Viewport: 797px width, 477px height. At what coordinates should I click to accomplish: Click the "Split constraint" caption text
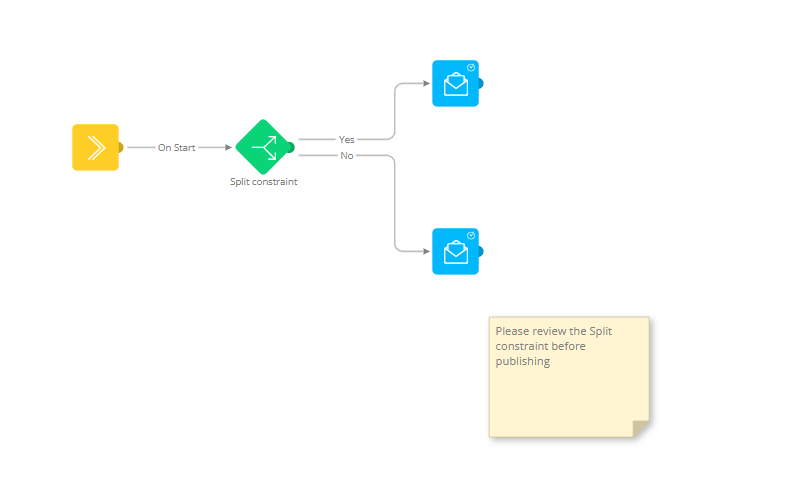click(x=263, y=182)
